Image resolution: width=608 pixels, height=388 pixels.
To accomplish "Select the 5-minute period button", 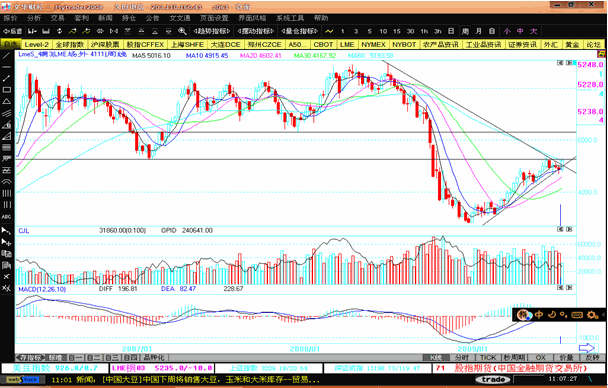I will 370,31.
